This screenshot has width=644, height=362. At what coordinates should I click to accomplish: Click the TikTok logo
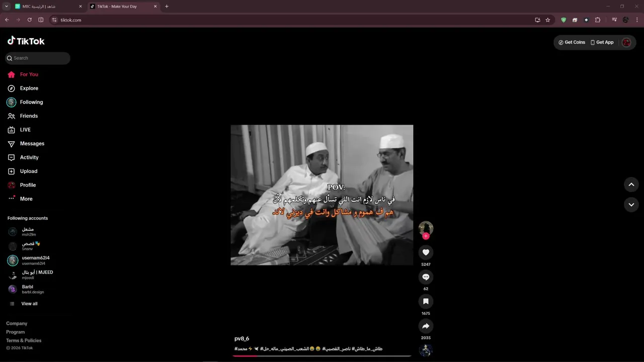tap(26, 41)
